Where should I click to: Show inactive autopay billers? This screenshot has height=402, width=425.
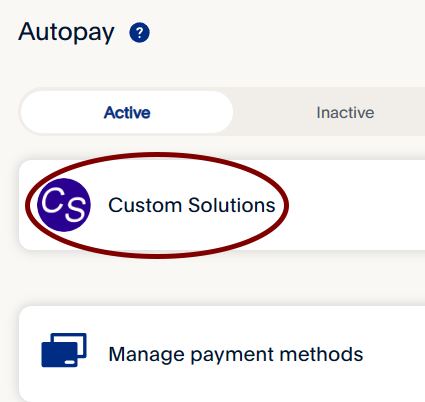coord(345,112)
